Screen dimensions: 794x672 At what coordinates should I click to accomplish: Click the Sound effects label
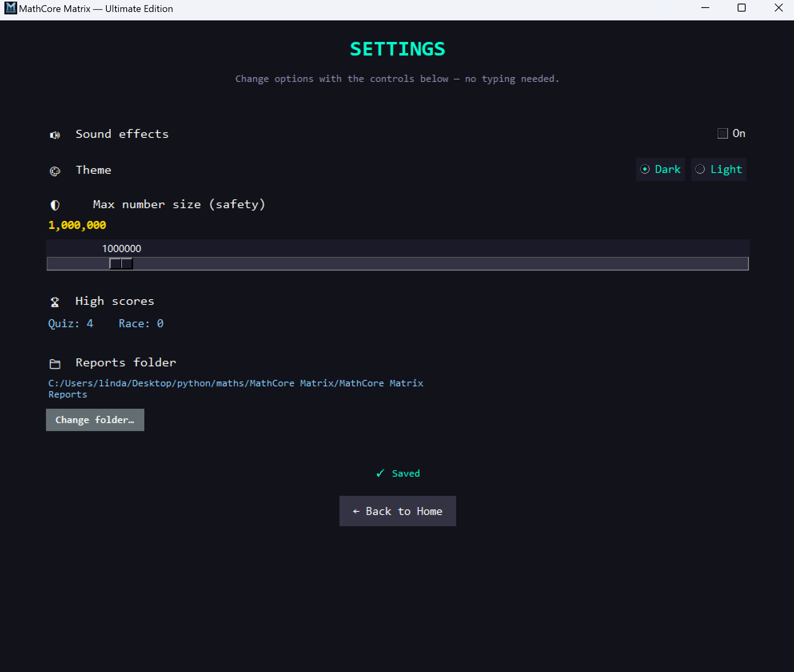[122, 134]
